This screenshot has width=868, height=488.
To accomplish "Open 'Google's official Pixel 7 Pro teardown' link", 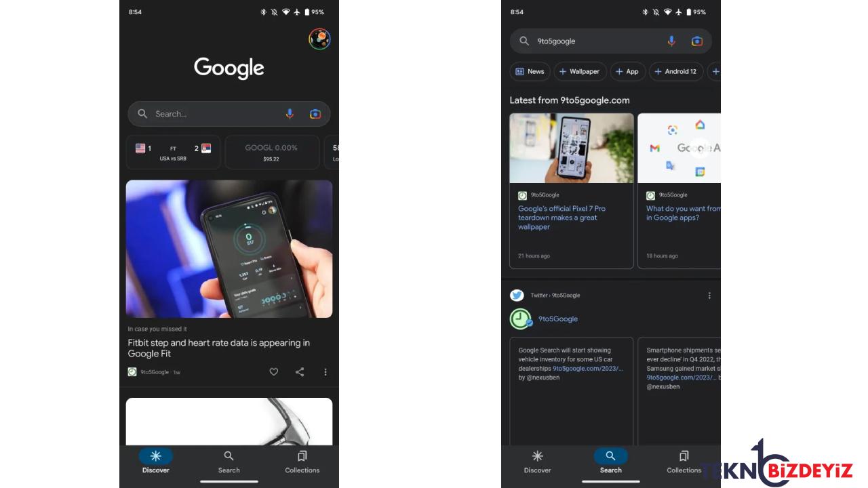I will (x=562, y=218).
